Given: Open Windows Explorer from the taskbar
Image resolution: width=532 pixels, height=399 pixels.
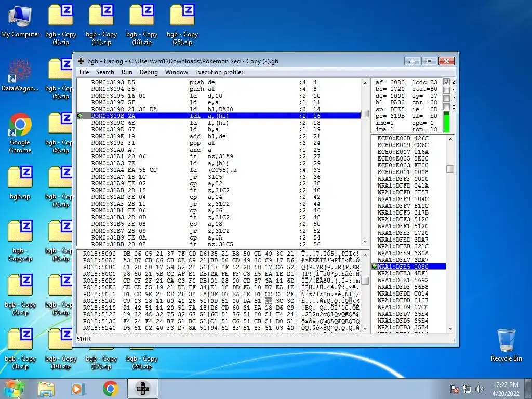Looking at the screenshot, I should (46, 389).
